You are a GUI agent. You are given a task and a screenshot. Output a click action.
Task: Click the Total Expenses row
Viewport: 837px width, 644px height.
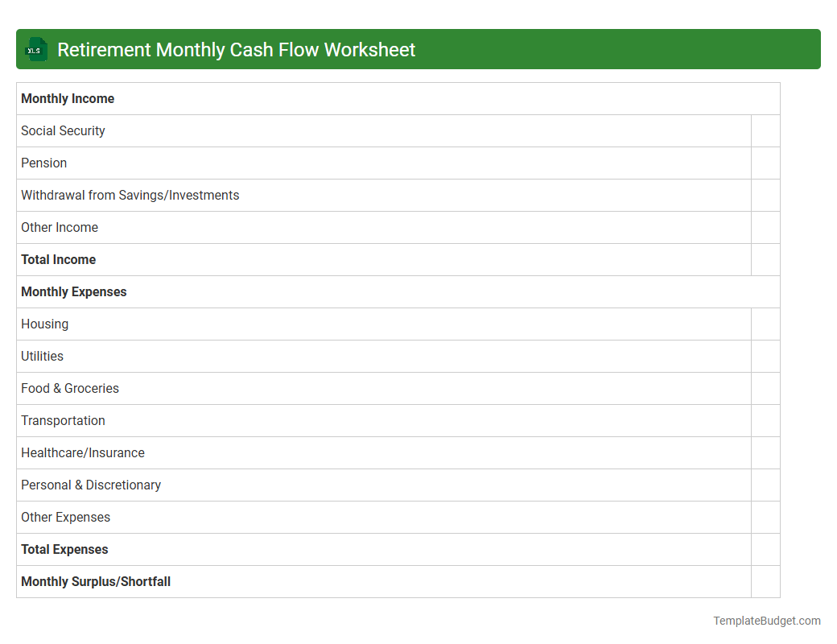(64, 549)
